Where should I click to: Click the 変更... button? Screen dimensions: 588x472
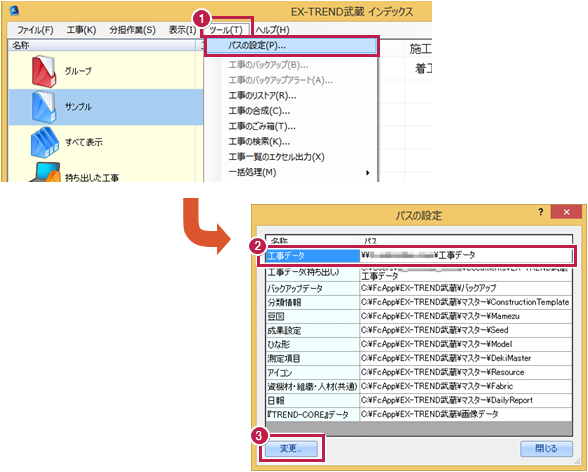coord(291,448)
